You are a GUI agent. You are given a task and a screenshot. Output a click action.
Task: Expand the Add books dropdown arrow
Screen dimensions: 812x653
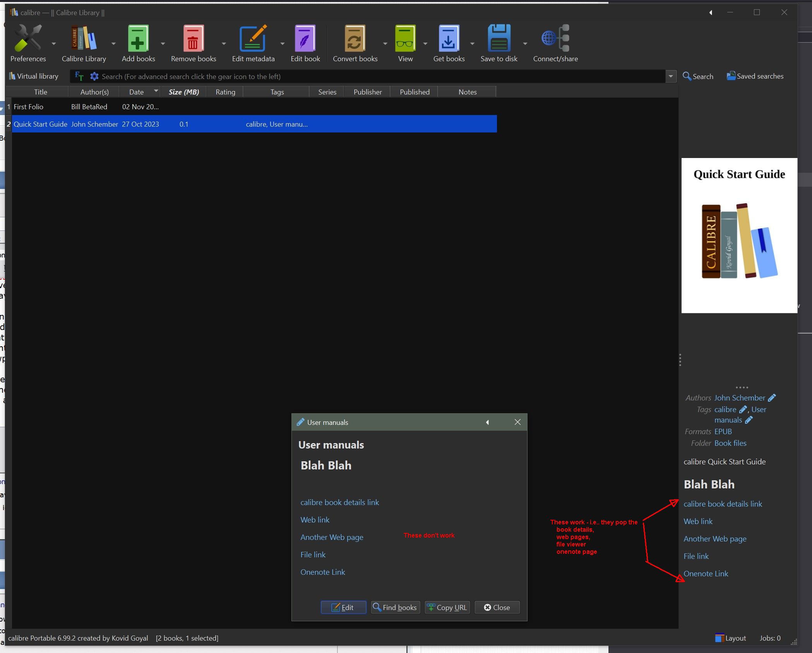pos(163,44)
